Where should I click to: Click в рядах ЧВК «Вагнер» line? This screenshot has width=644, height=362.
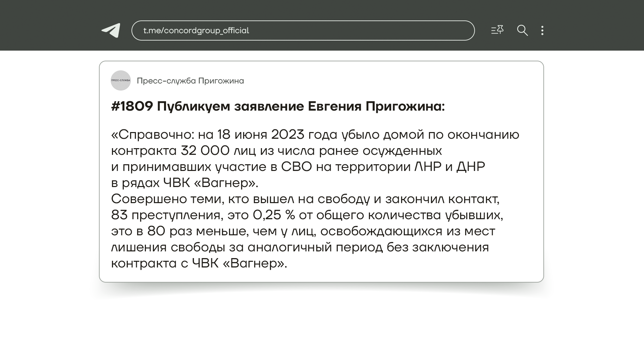tap(184, 183)
